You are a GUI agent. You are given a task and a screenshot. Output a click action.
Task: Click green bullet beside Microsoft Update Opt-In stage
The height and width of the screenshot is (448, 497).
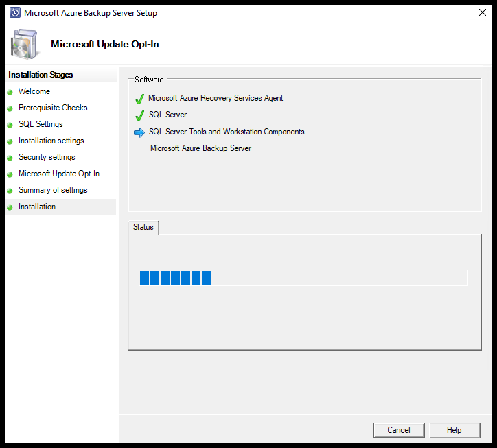pos(10,174)
